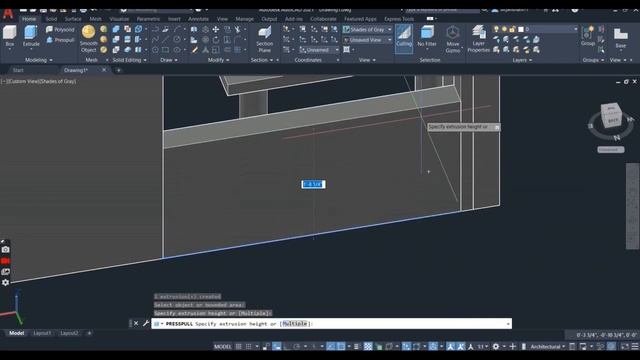Screen dimensions: 640x360
Task: Click the viewport controls label Custom View
Action: (22, 81)
